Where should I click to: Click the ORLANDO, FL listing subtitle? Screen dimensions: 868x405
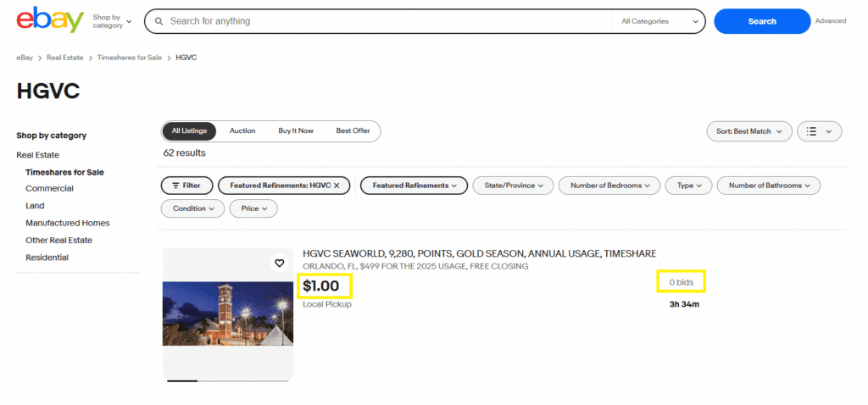point(415,266)
